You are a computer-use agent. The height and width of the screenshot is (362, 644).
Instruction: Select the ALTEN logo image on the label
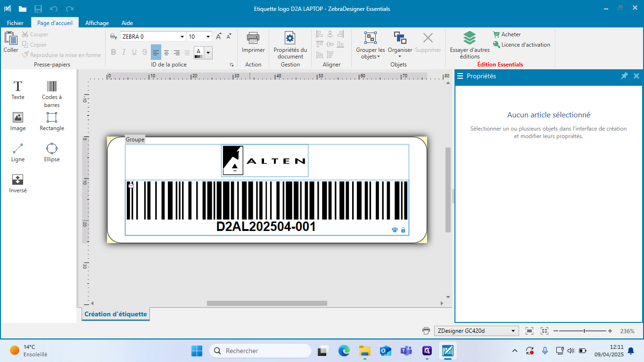click(264, 161)
